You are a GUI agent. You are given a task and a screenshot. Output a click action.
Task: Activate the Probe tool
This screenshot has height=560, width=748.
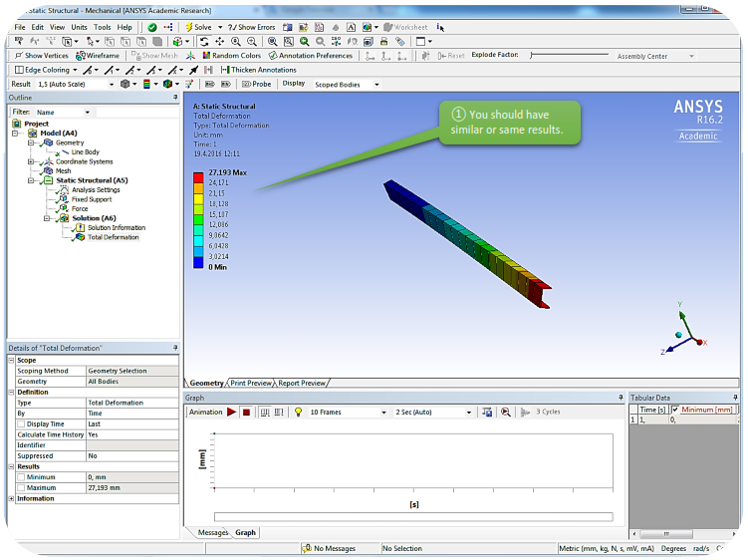(256, 84)
